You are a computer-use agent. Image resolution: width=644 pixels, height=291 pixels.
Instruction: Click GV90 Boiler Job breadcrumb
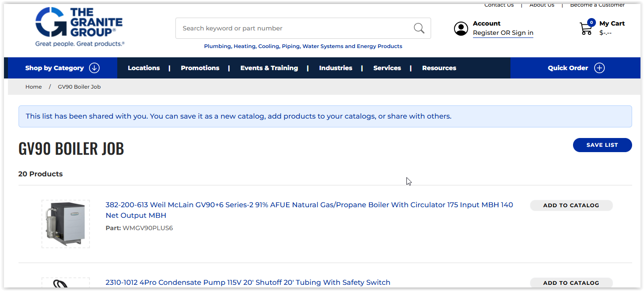coord(79,87)
